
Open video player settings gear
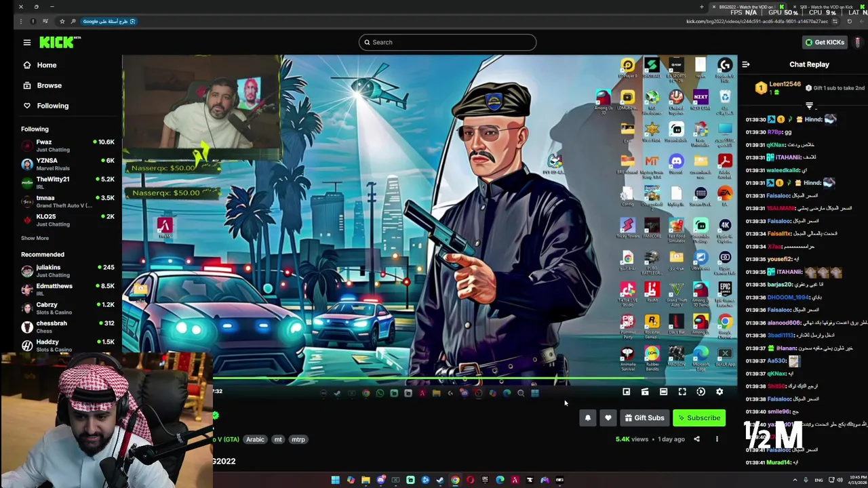pyautogui.click(x=719, y=392)
